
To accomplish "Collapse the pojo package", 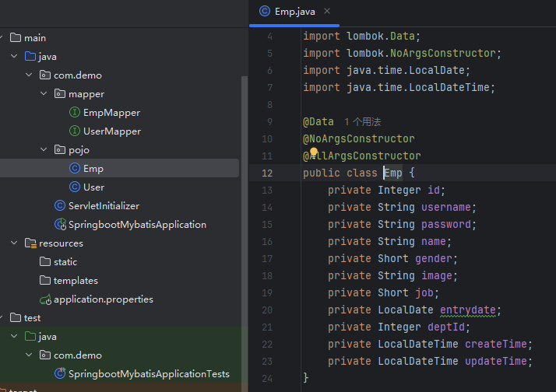I will coord(44,150).
